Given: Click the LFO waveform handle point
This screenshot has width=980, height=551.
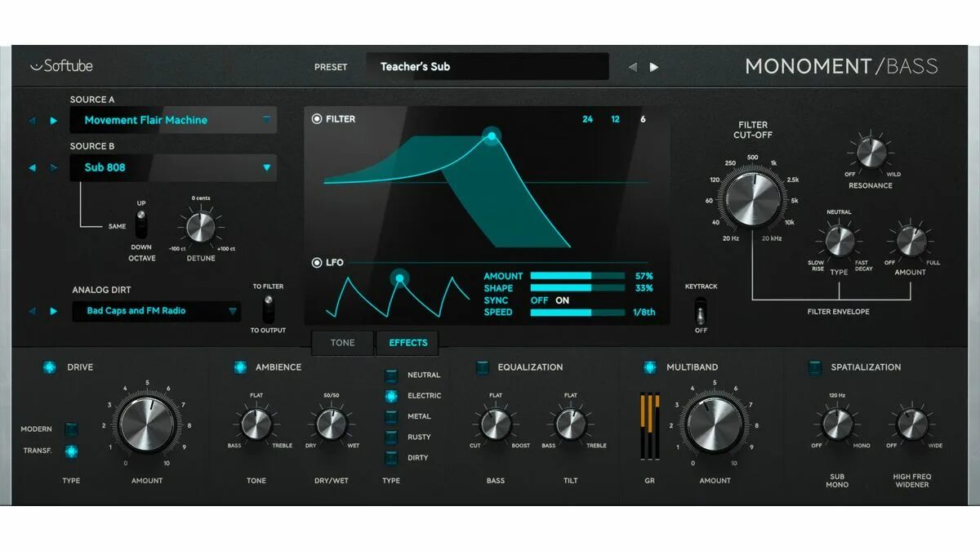Looking at the screenshot, I should [399, 278].
